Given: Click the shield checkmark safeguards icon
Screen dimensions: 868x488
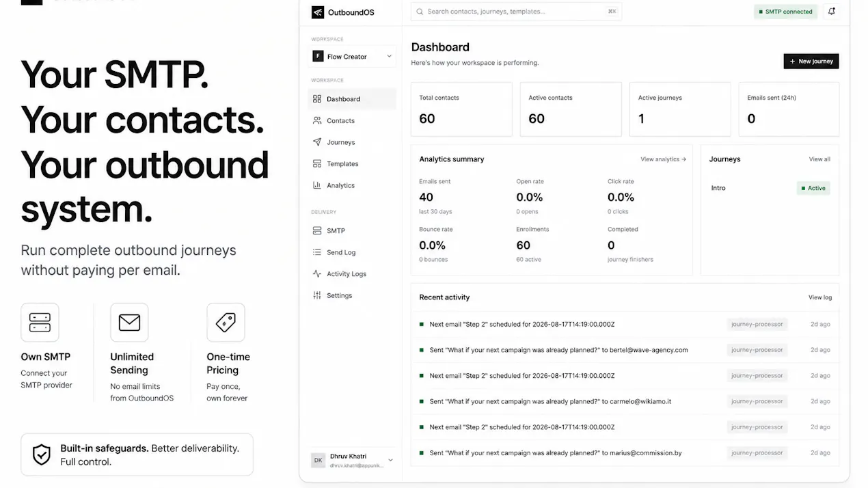Looking at the screenshot, I should tap(42, 455).
